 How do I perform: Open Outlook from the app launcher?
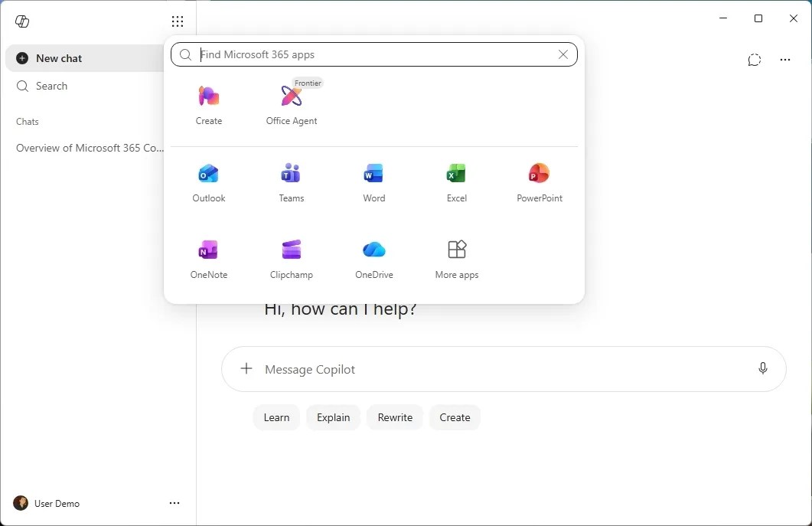pos(209,182)
